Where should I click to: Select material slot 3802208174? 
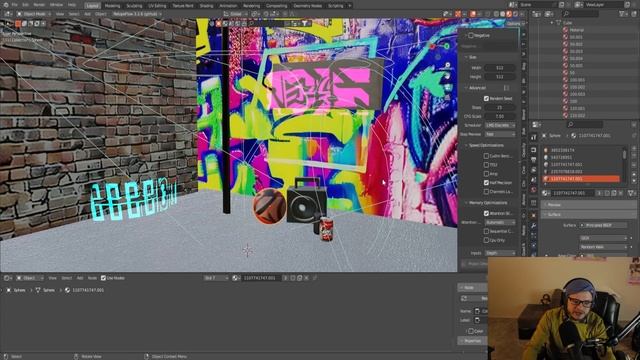(x=581, y=150)
